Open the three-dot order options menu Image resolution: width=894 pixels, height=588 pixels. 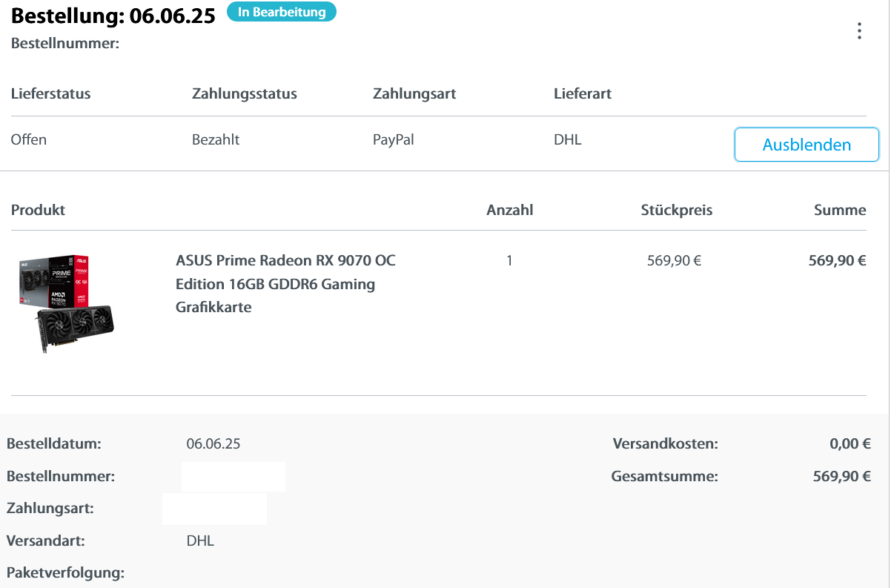click(x=859, y=31)
